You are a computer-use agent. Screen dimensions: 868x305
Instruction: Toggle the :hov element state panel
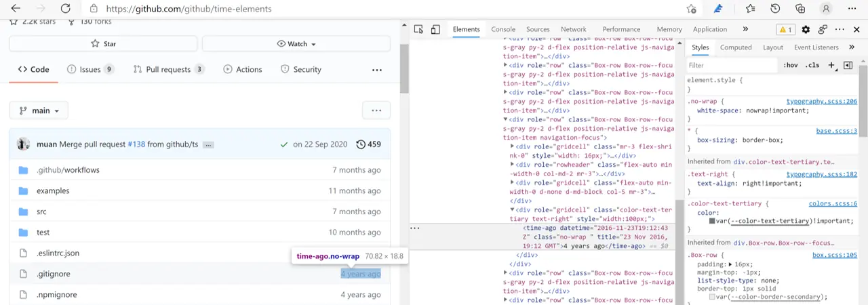coord(791,66)
